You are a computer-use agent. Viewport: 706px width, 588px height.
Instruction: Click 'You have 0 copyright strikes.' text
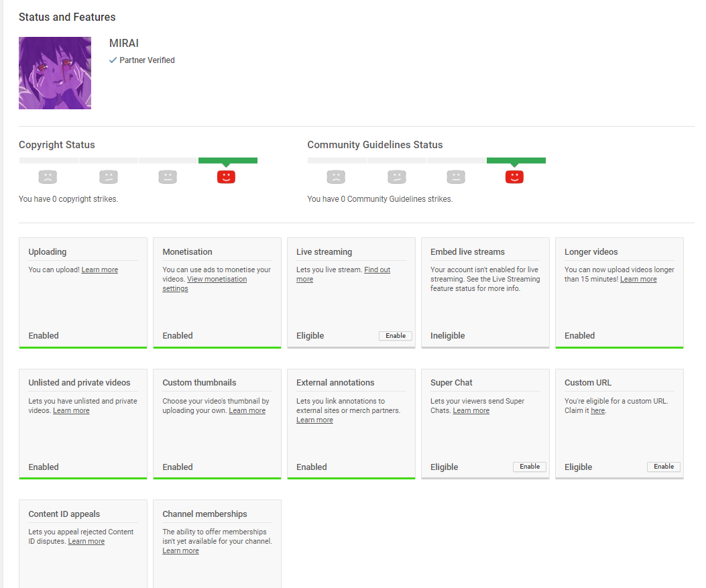(x=68, y=199)
